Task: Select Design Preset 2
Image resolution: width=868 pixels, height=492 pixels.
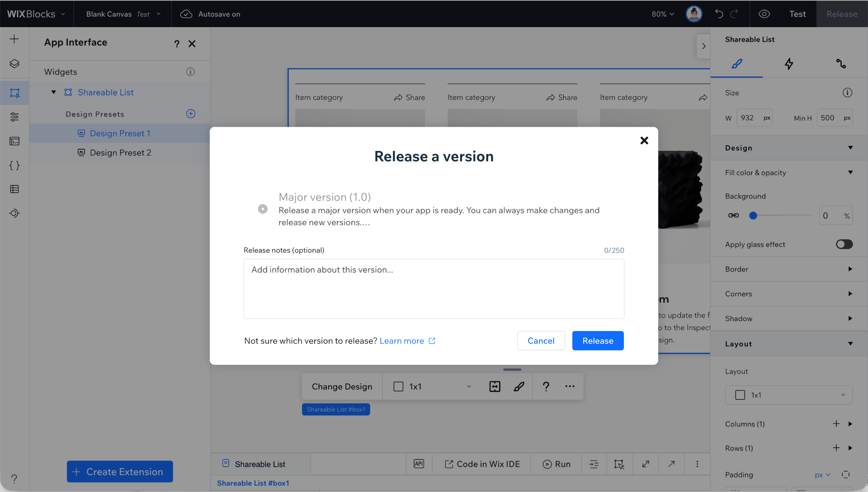Action: click(120, 153)
